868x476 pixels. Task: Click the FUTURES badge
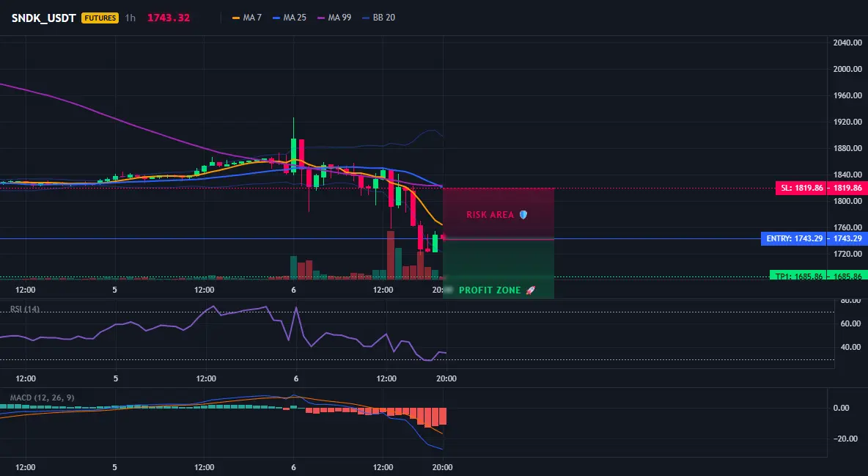coord(100,18)
